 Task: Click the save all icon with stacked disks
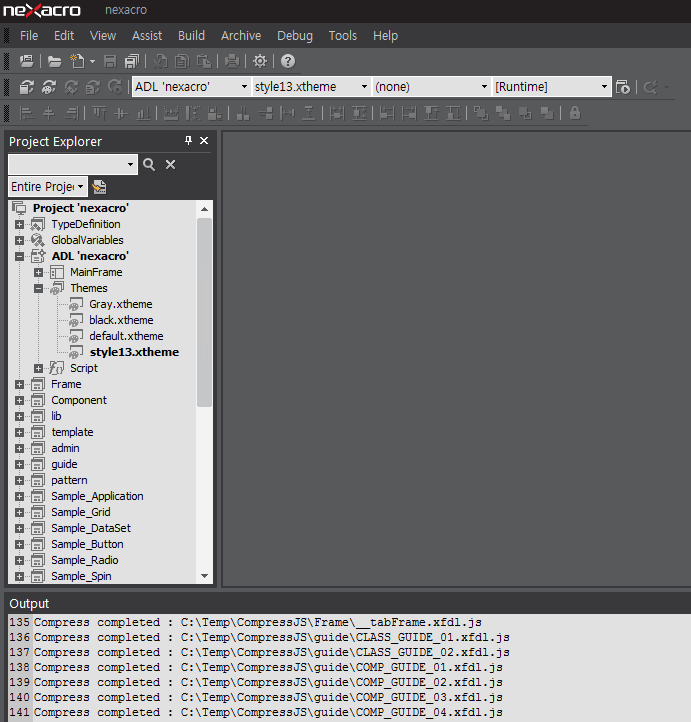[x=132, y=61]
